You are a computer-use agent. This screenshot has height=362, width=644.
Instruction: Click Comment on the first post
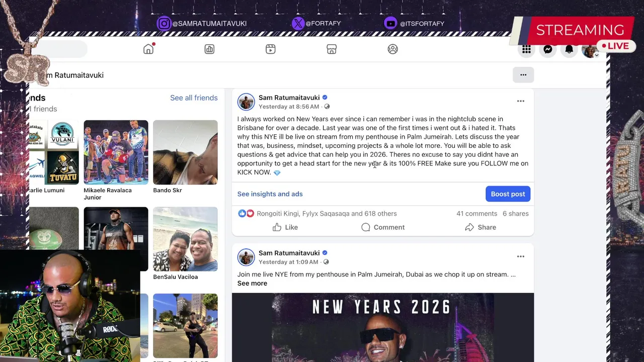[383, 227]
